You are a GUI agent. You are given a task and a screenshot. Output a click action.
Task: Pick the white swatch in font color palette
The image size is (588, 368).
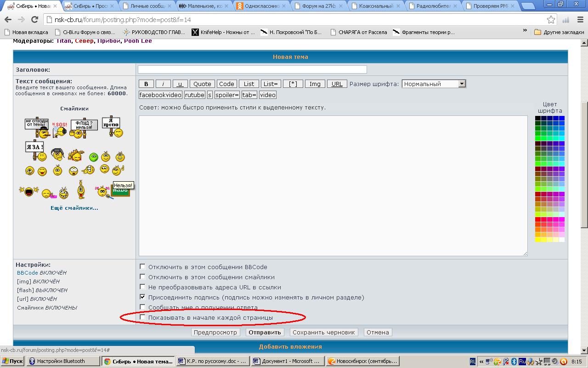pyautogui.click(x=562, y=239)
